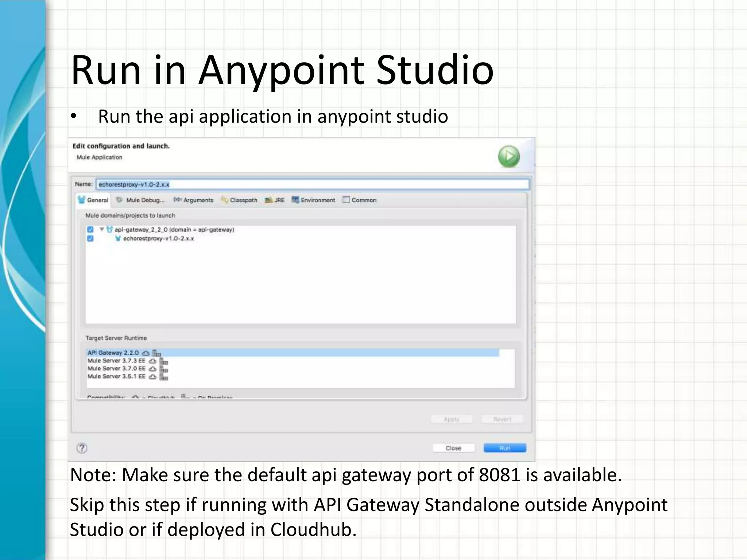The height and width of the screenshot is (560, 747).
Task: Click the Common tab icon
Action: pyautogui.click(x=346, y=200)
